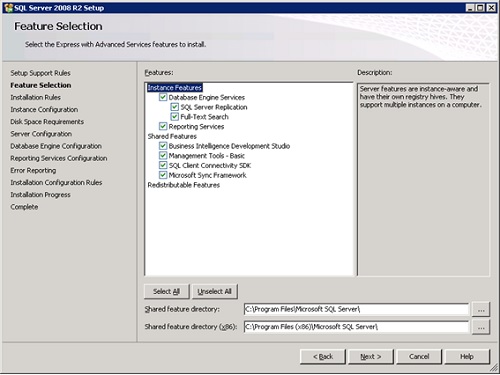Toggle the Database Engine Services checkbox

pos(163,97)
